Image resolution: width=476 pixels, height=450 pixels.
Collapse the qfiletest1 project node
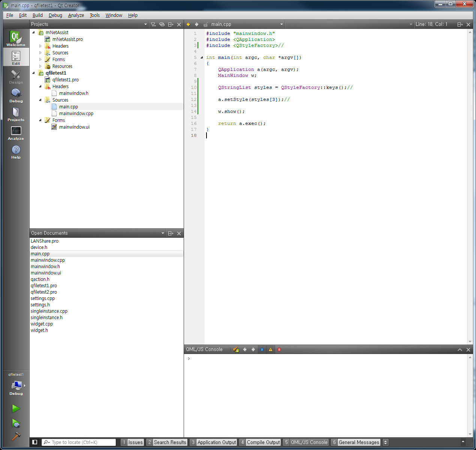coord(34,73)
